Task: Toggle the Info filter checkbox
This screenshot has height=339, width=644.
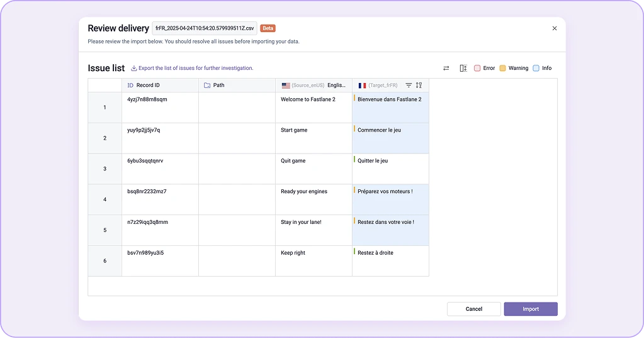Action: point(536,68)
